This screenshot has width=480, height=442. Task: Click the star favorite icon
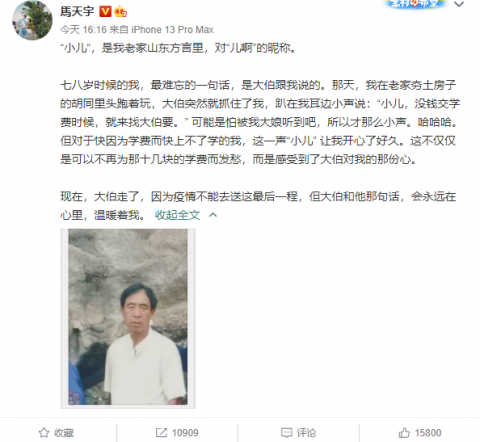pyautogui.click(x=44, y=433)
